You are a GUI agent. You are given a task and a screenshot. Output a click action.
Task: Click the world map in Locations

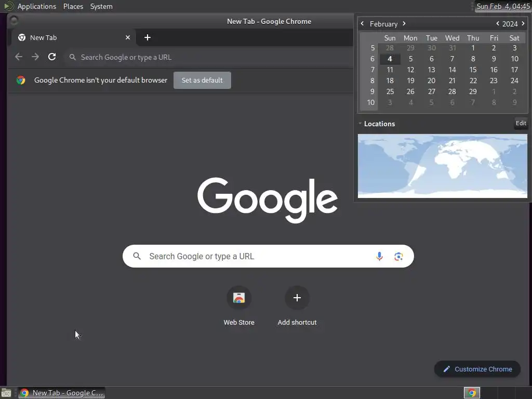tap(443, 166)
